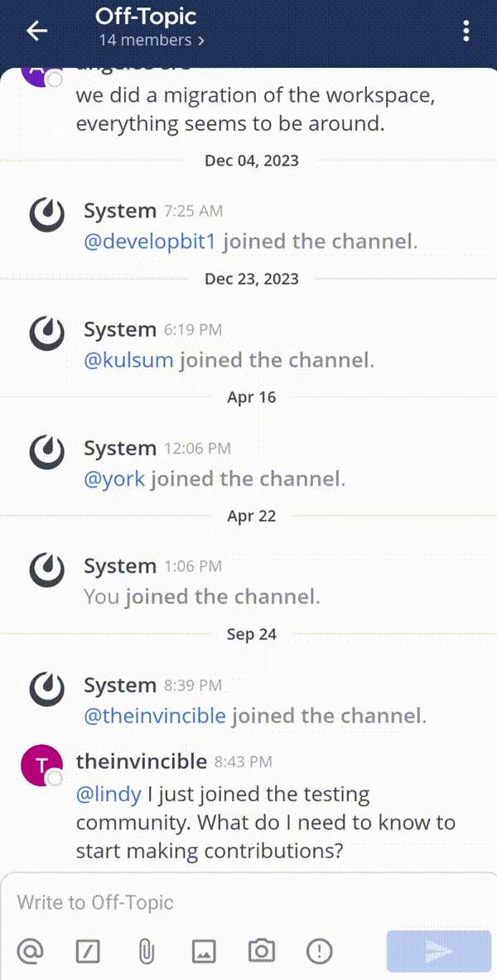Open camera to take photo
The width and height of the screenshot is (497, 980).
tap(262, 951)
